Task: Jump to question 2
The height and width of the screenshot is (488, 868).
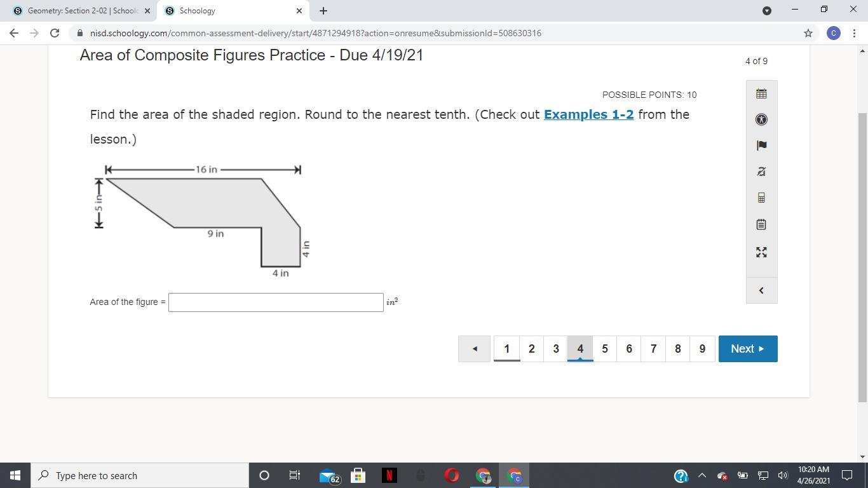Action: pyautogui.click(x=531, y=349)
